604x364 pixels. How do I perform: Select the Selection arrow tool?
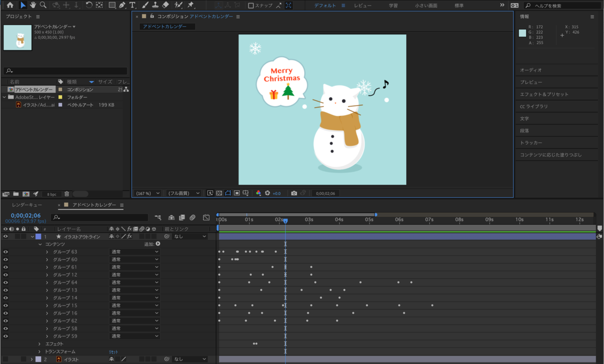click(24, 5)
